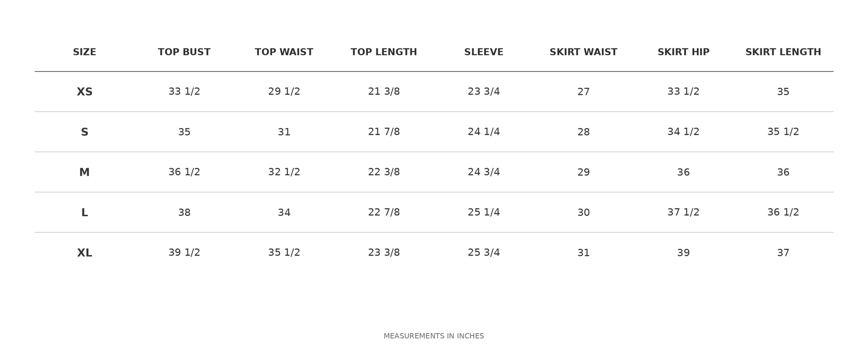Select the TOP BUST column header
Image resolution: width=868 pixels, height=354 pixels.
(x=184, y=52)
